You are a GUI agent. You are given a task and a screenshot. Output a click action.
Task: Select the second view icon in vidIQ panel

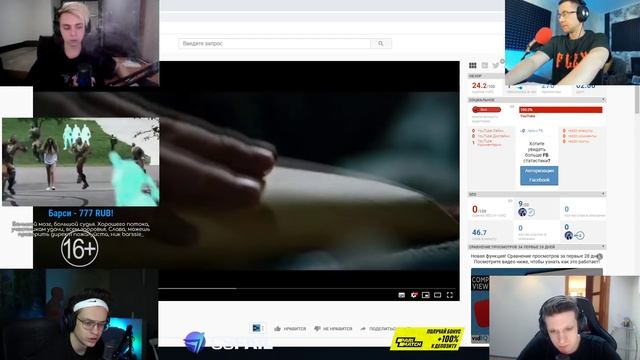tap(484, 65)
